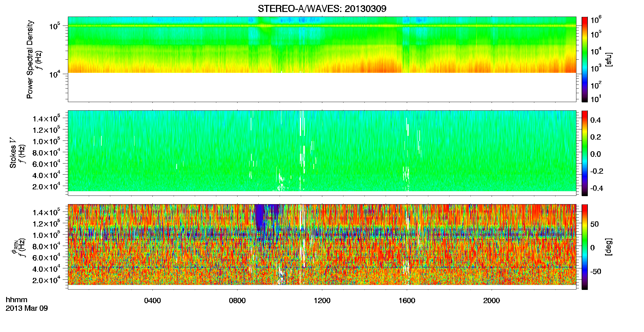Click the 2000 time axis label

[x=492, y=301]
